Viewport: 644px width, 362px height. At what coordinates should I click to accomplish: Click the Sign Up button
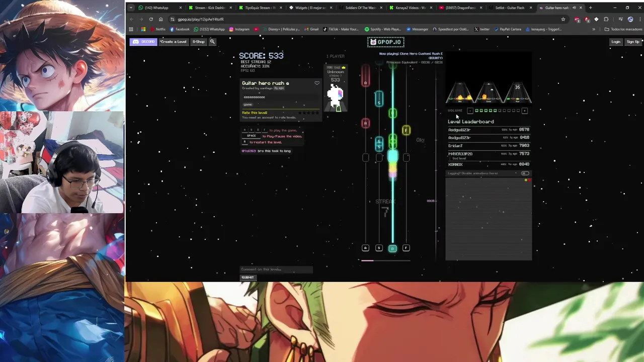coord(633,42)
